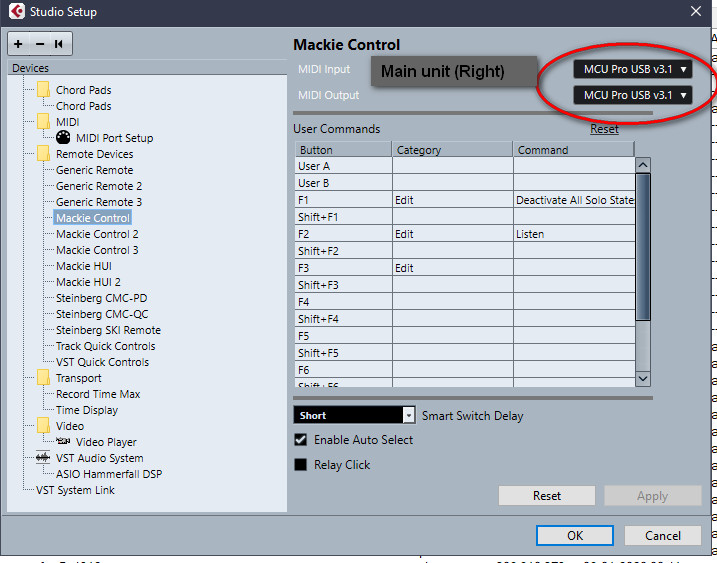Click the Apply button
This screenshot has height=563, width=717.
[x=653, y=496]
